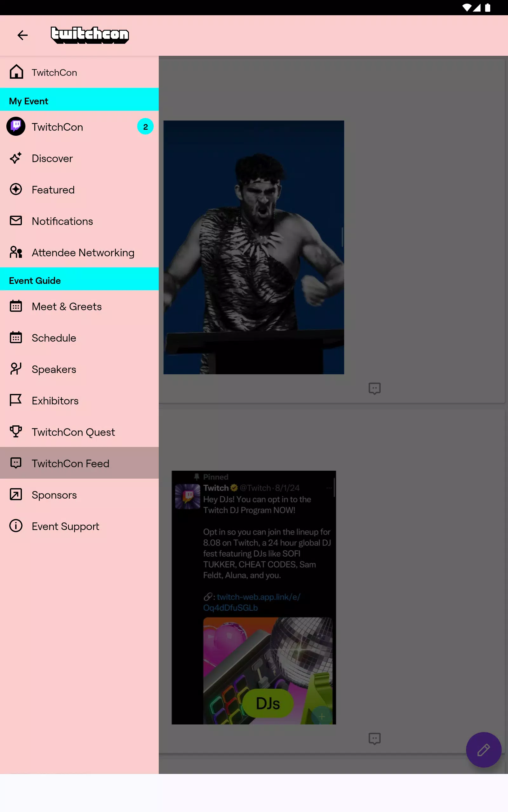Open the Notifications menu item
508x812 pixels.
point(79,221)
